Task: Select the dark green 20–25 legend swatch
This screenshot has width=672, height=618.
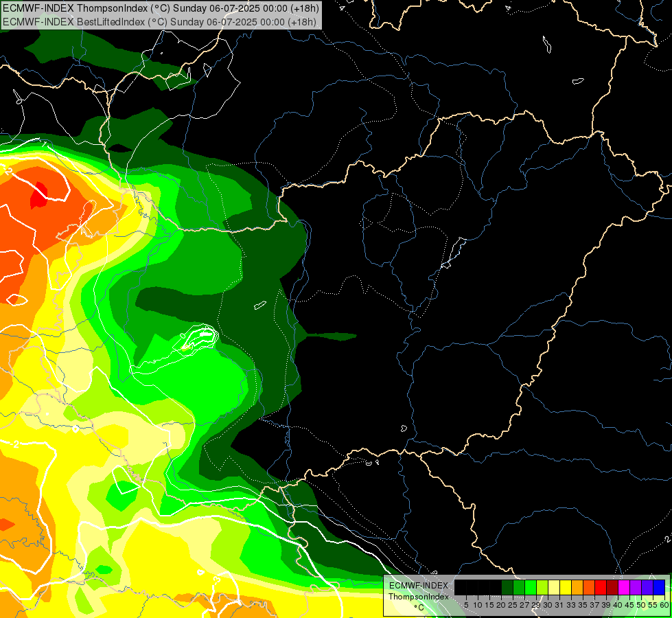Action: [507, 587]
